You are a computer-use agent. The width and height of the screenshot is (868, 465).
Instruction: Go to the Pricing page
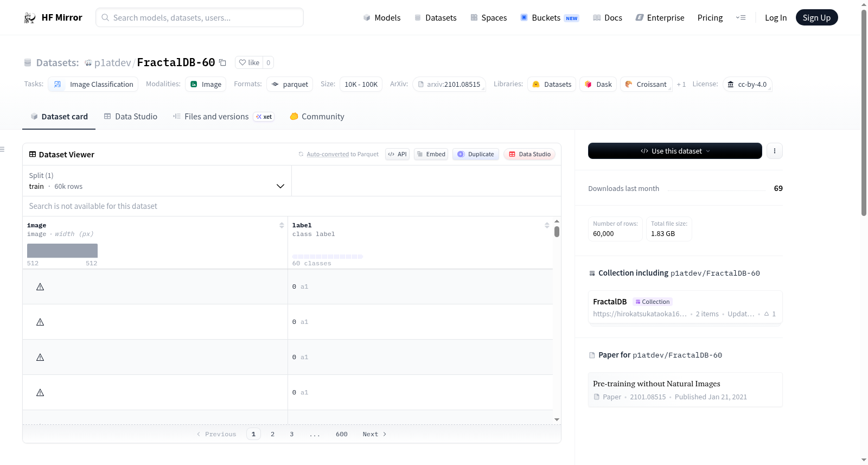click(710, 18)
